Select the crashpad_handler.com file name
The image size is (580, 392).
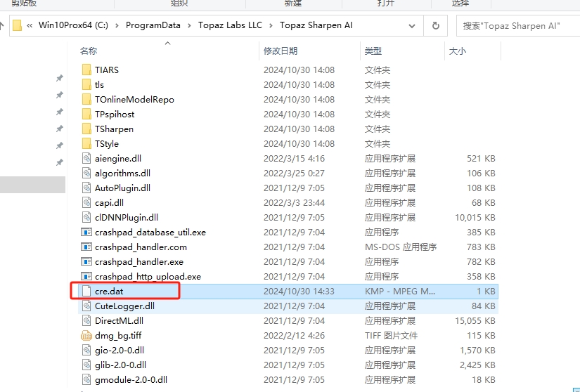pos(141,247)
